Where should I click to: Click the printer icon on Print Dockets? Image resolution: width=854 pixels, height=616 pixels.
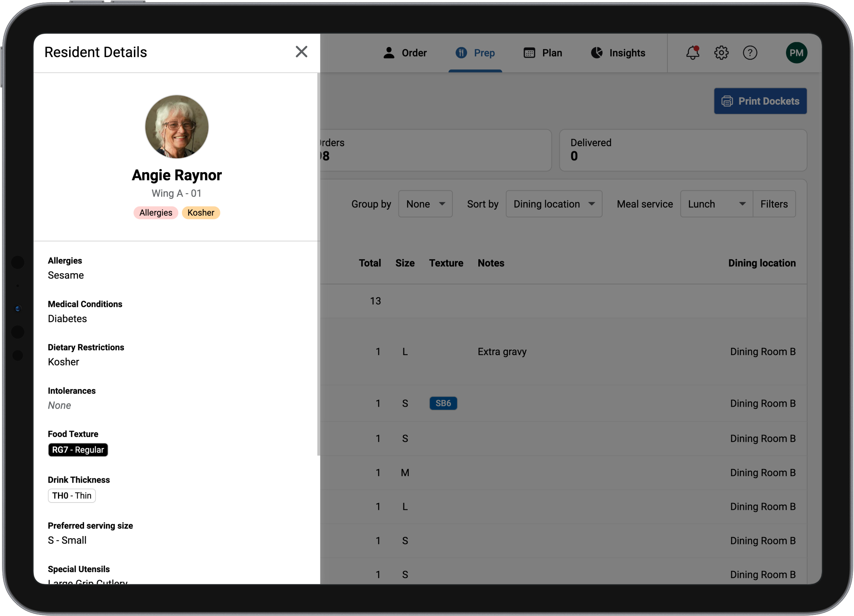[x=727, y=101]
